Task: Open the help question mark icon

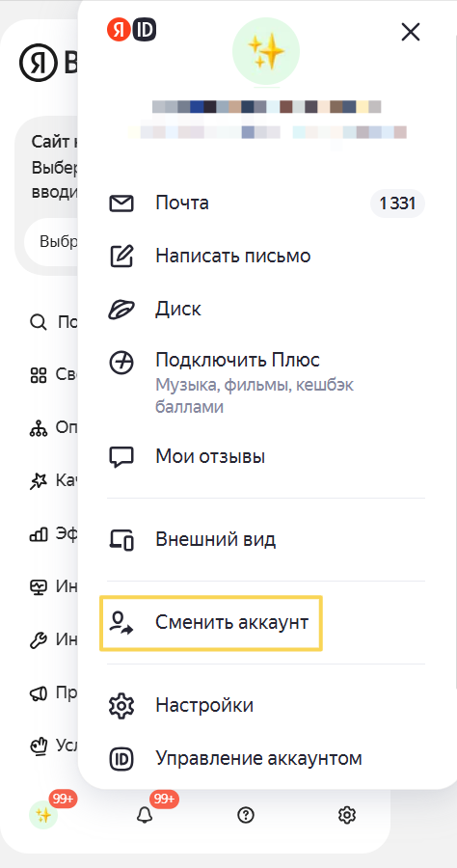Action: [x=246, y=814]
